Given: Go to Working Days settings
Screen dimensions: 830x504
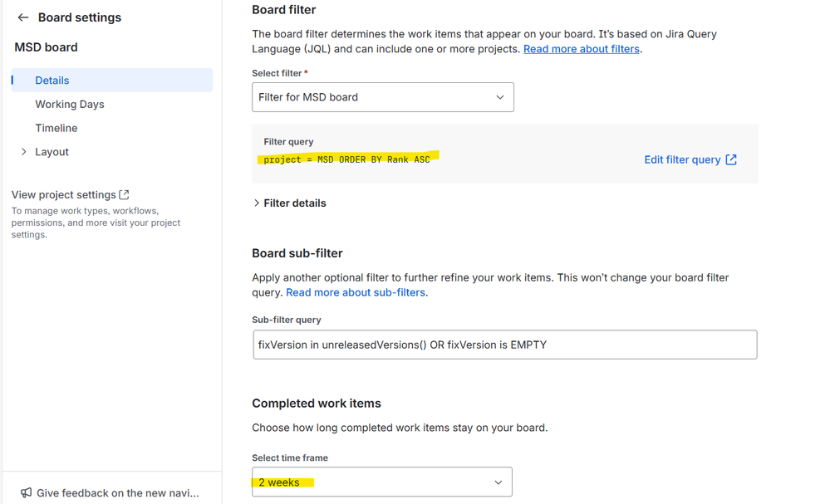Looking at the screenshot, I should 70,105.
